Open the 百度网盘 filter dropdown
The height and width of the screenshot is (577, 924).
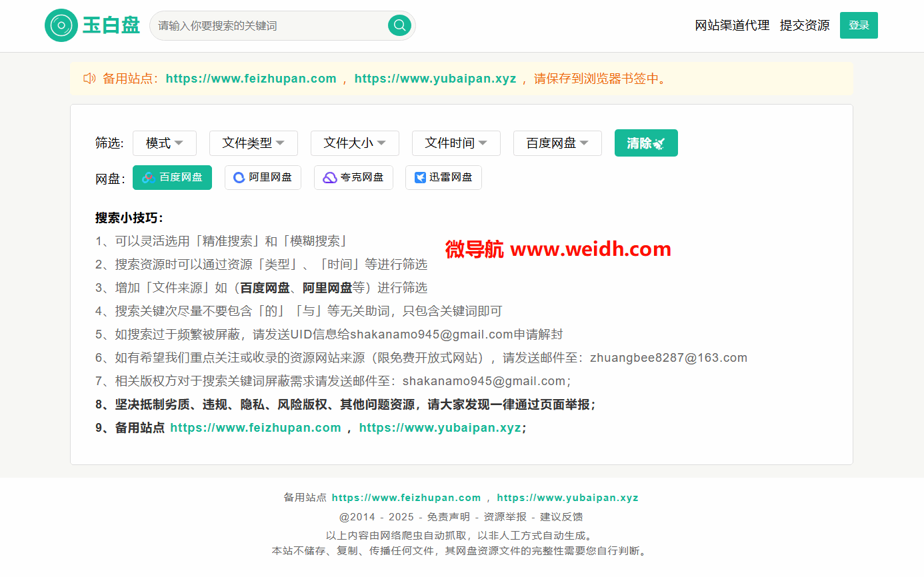tap(557, 143)
